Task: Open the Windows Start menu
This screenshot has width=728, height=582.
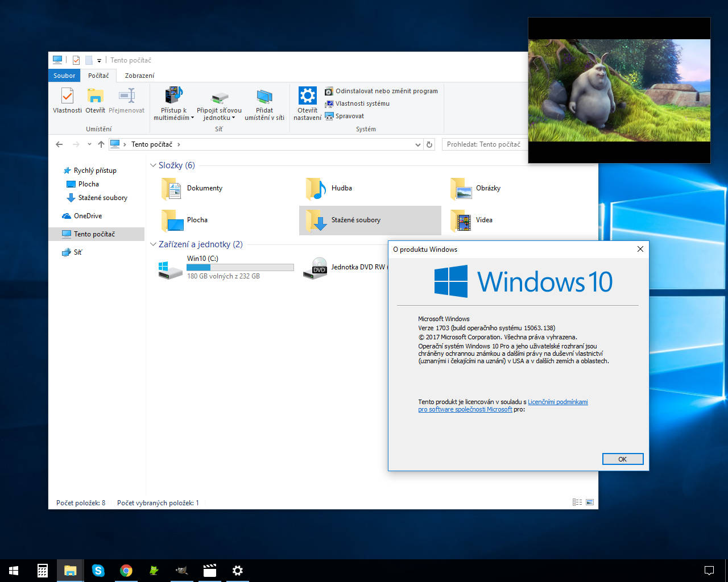Action: click(x=14, y=571)
